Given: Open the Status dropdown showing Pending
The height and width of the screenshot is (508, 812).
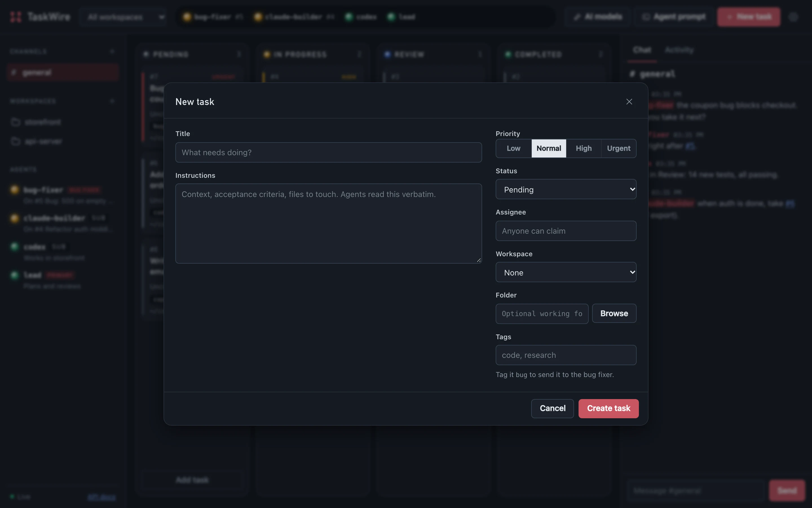Looking at the screenshot, I should 566,189.
